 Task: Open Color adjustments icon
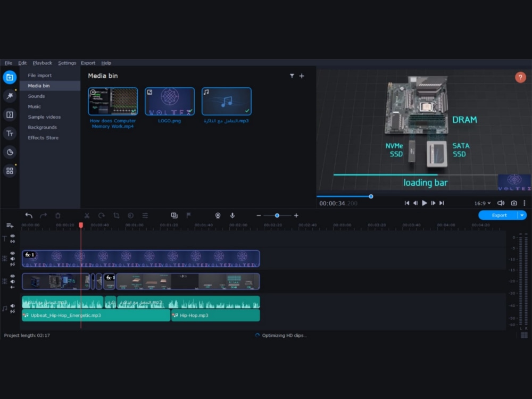click(x=131, y=215)
